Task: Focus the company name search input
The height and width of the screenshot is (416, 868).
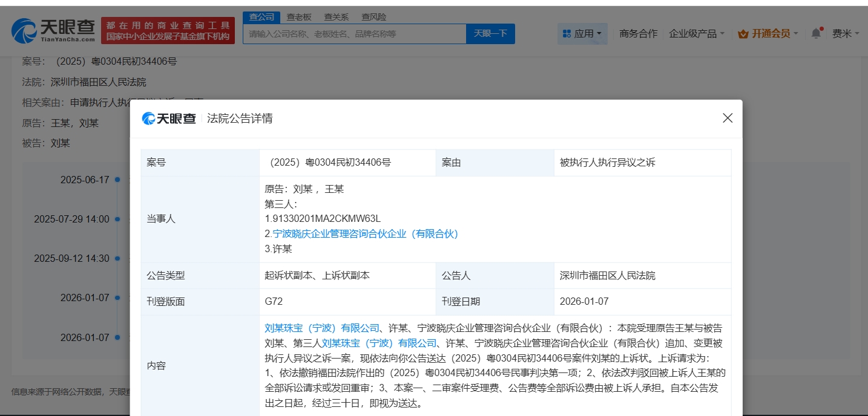Action: tap(355, 34)
